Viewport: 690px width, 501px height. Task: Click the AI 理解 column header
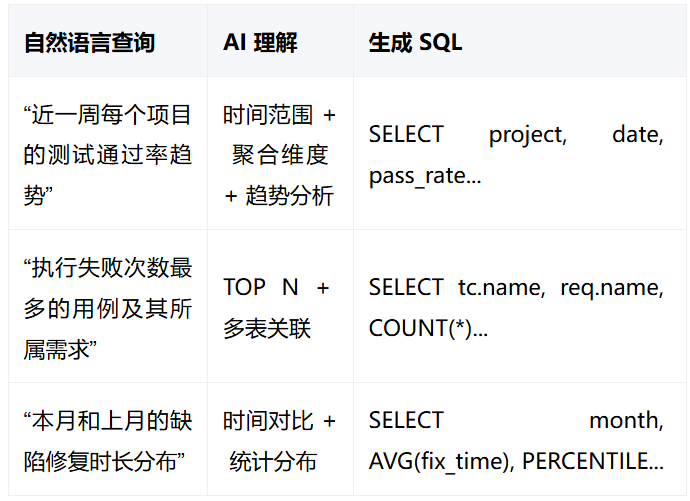click(x=280, y=42)
